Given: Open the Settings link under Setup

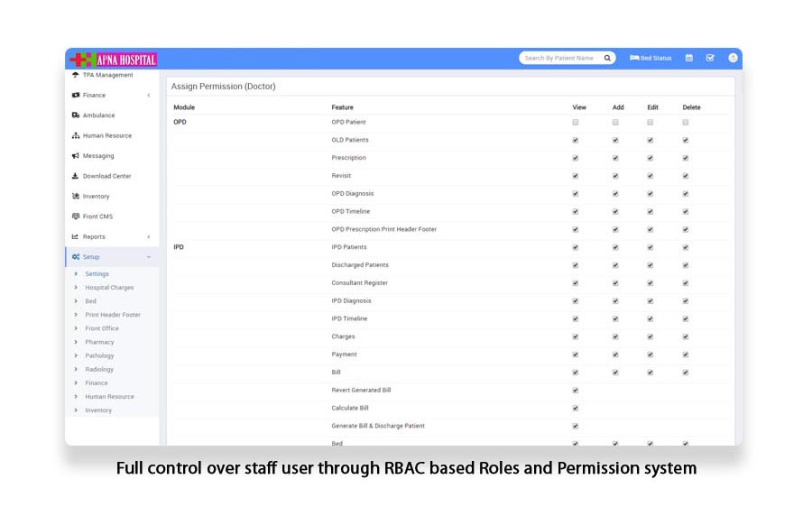Looking at the screenshot, I should 97,273.
